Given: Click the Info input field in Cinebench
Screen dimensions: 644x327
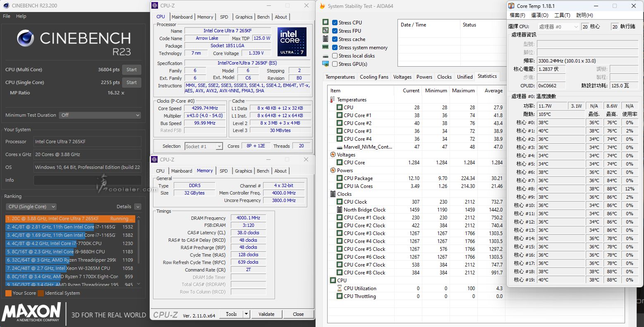Looking at the screenshot, I should coord(88,180).
